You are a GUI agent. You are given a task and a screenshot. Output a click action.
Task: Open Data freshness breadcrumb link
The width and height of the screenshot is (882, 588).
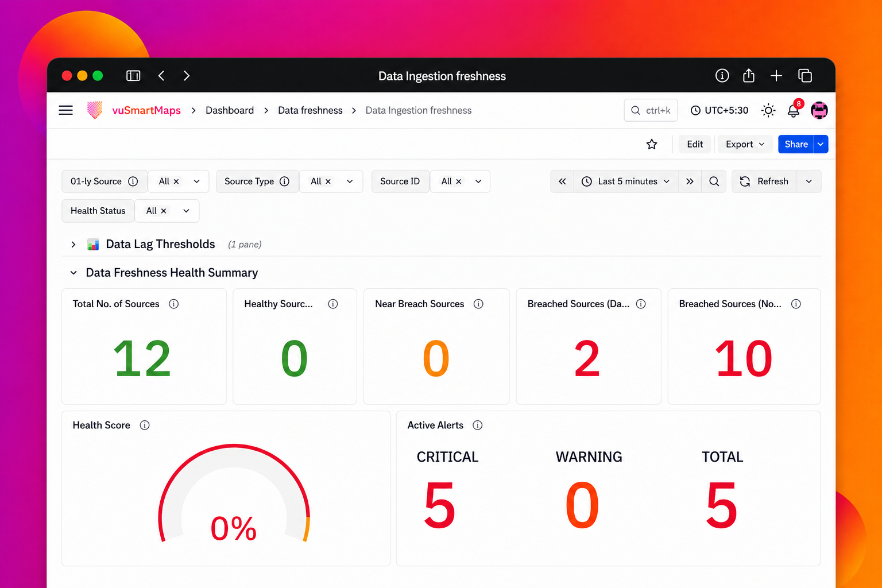[x=310, y=110]
